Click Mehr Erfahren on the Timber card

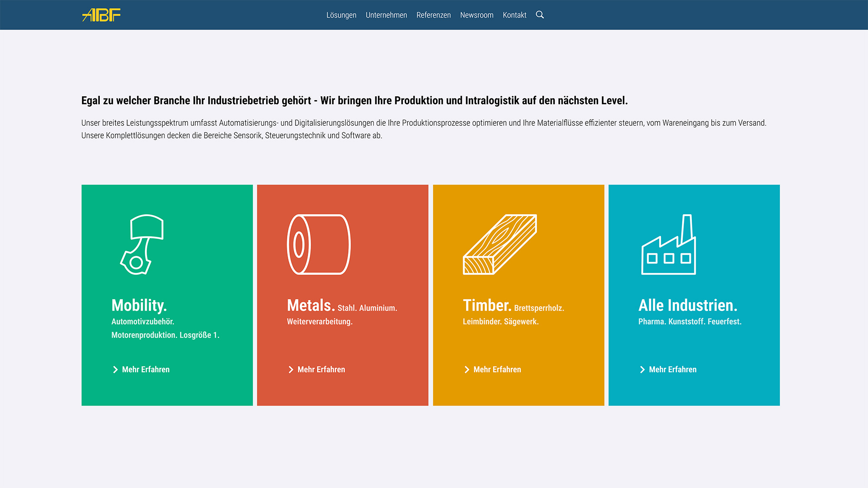tap(497, 369)
